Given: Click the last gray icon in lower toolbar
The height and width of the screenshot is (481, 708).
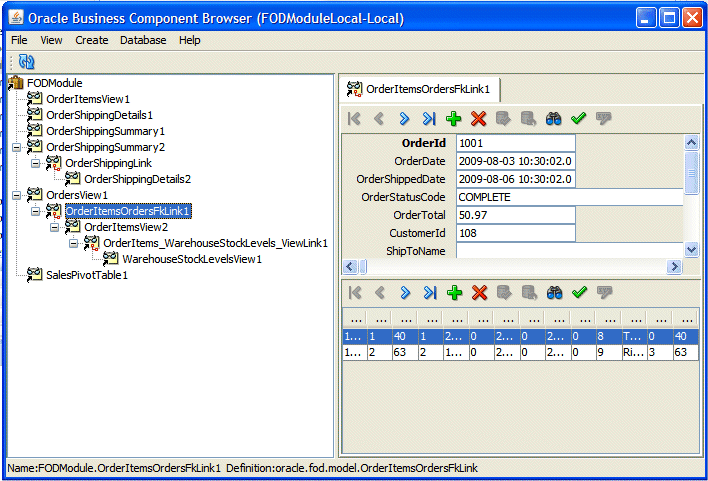Looking at the screenshot, I should [604, 293].
